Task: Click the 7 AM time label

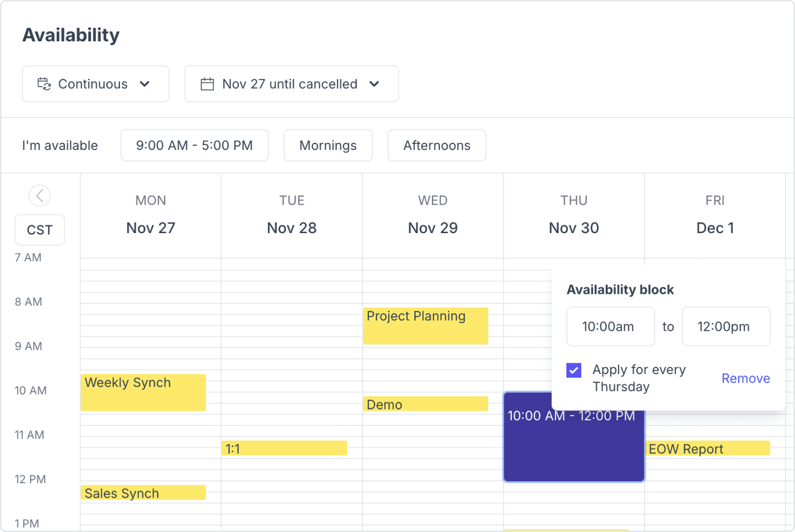Action: coord(28,258)
